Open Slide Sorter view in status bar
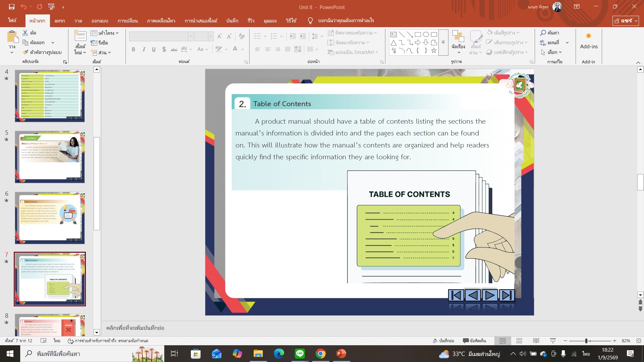The height and width of the screenshot is (362, 644). pyautogui.click(x=519, y=341)
